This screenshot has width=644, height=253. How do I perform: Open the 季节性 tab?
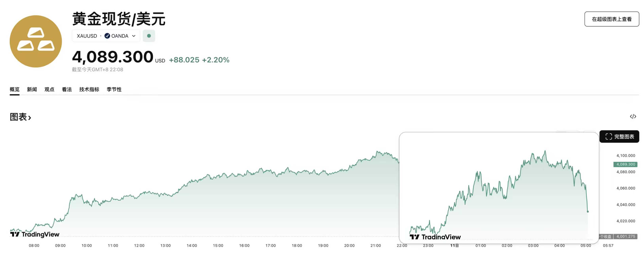114,89
